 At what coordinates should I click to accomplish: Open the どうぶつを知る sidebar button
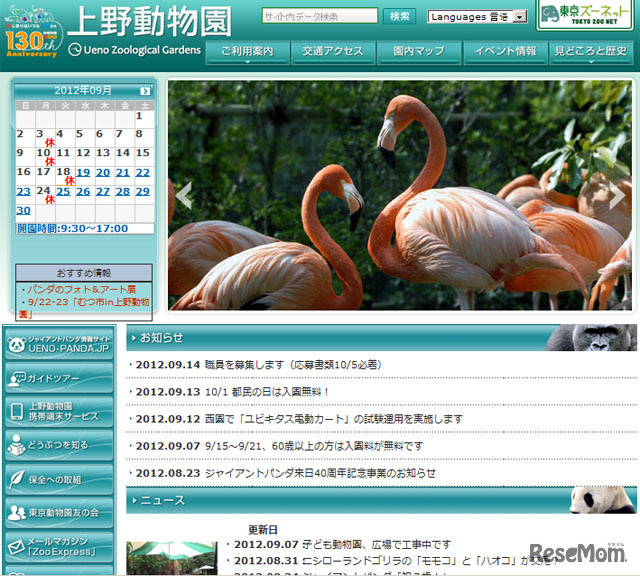point(59,445)
